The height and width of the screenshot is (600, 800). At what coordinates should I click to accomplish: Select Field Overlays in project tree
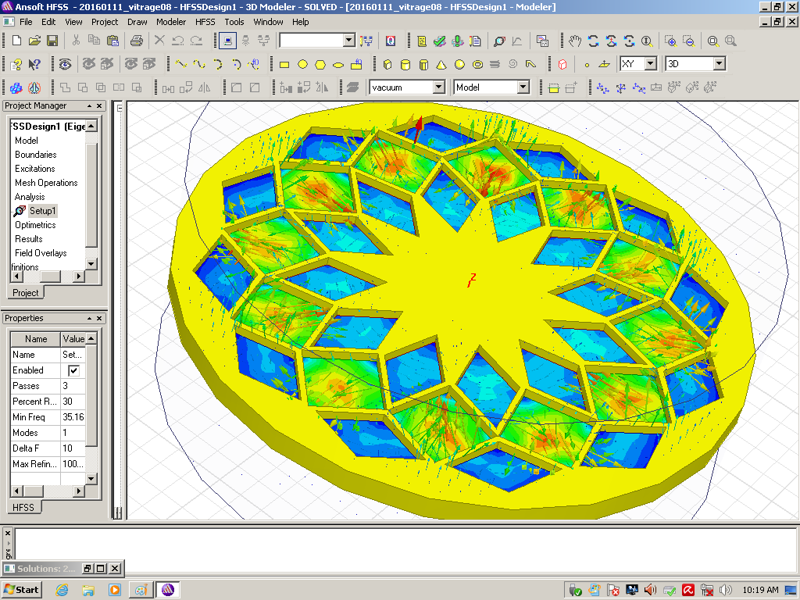[40, 253]
